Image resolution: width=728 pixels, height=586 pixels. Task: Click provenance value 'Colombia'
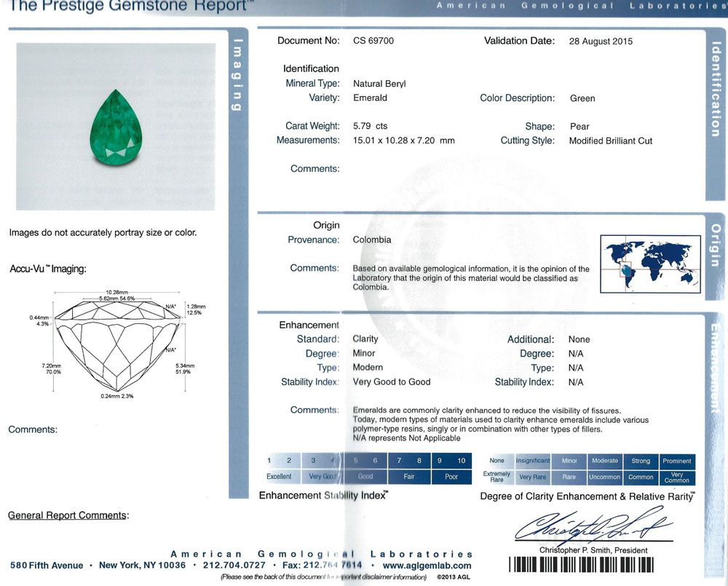pos(372,240)
